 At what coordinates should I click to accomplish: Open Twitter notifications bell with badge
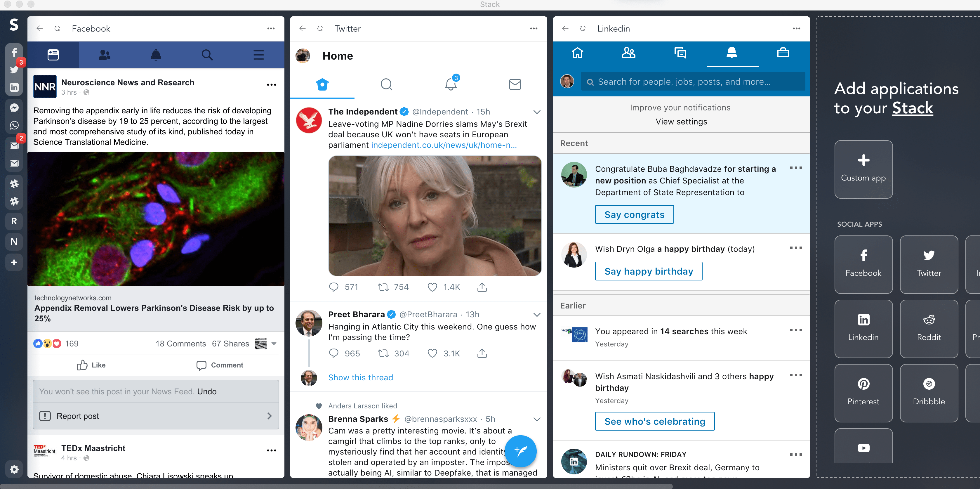pyautogui.click(x=451, y=84)
